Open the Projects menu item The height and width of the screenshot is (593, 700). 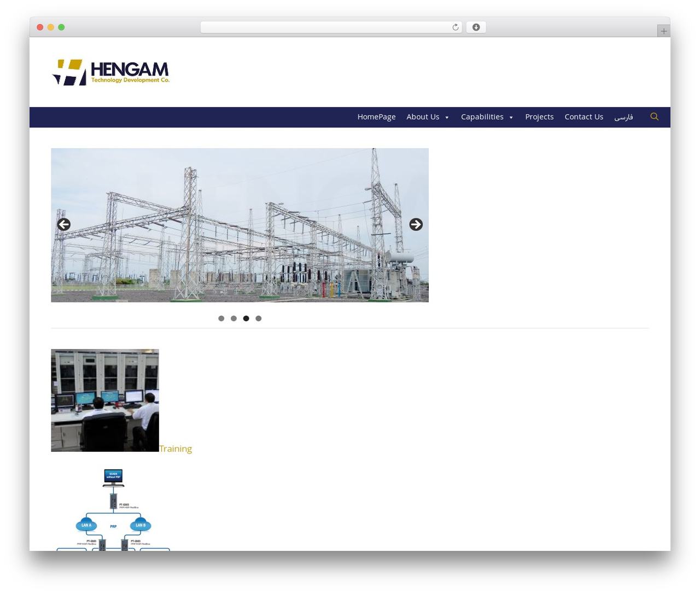pyautogui.click(x=539, y=117)
